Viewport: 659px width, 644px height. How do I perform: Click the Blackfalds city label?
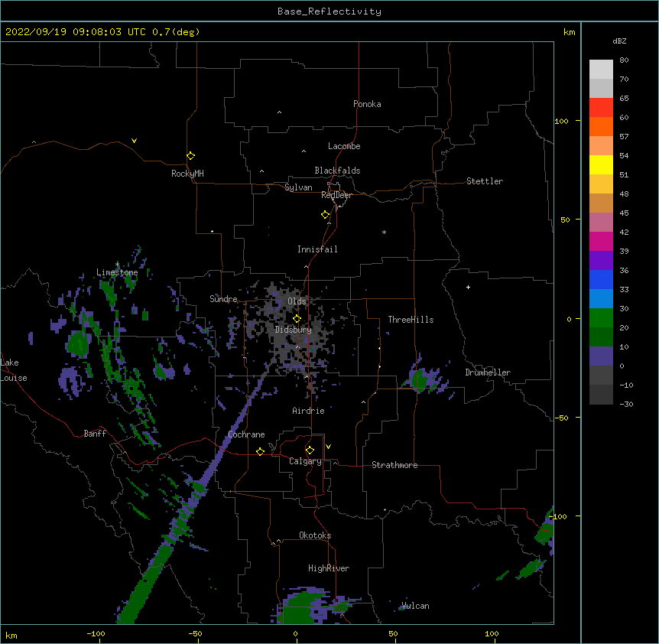click(337, 171)
